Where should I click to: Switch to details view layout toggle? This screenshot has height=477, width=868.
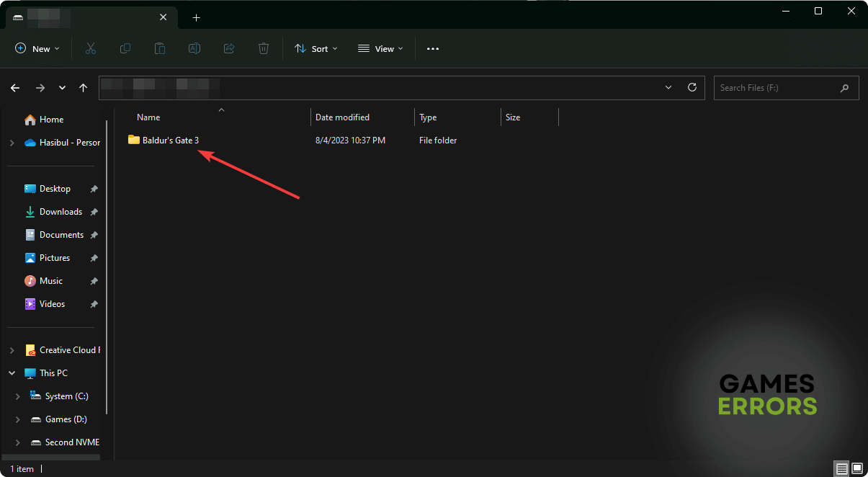[841, 468]
